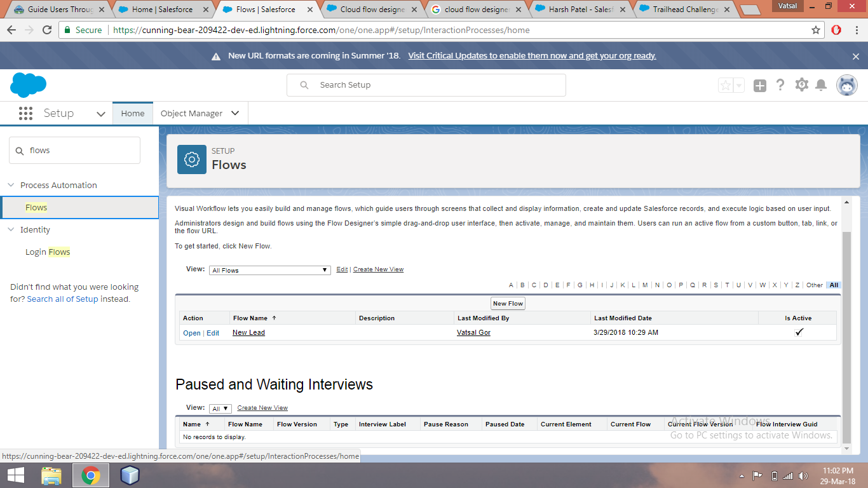
Task: Click the Edit action for New Lead row
Action: click(213, 333)
